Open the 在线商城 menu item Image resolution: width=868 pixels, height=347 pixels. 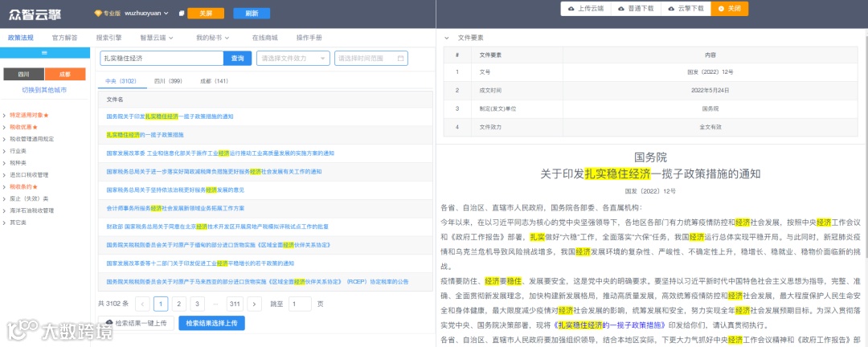[x=264, y=38]
